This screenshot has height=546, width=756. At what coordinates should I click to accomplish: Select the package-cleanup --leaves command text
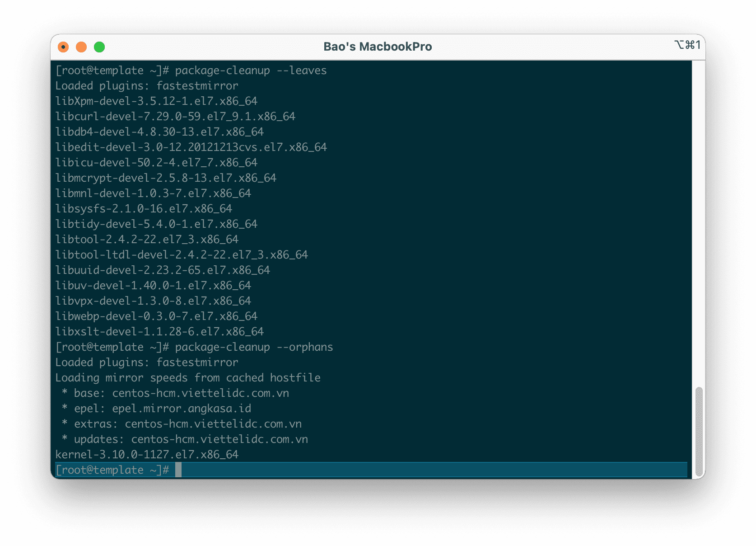pyautogui.click(x=252, y=70)
